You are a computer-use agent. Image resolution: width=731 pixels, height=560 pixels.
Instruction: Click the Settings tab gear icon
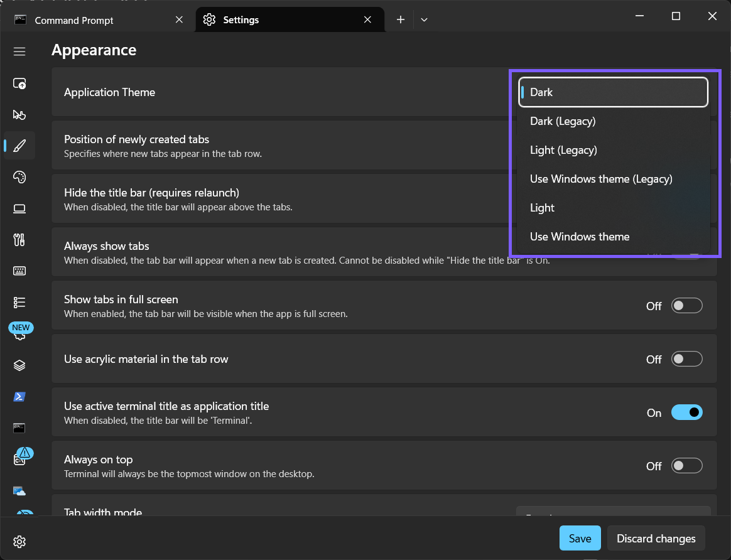click(209, 19)
